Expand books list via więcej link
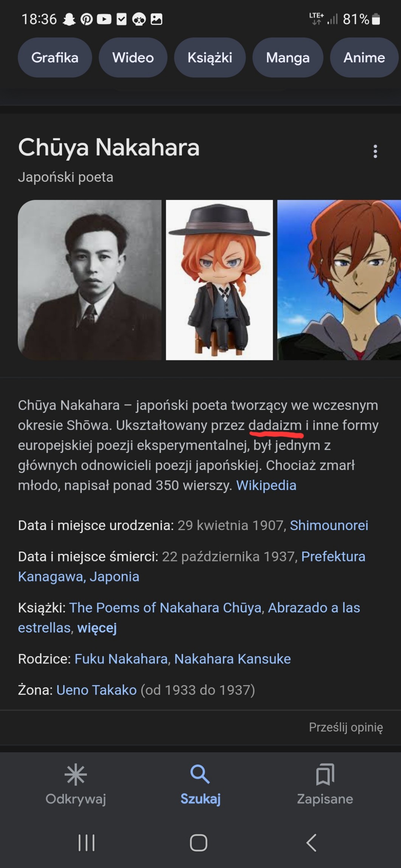 [x=97, y=628]
